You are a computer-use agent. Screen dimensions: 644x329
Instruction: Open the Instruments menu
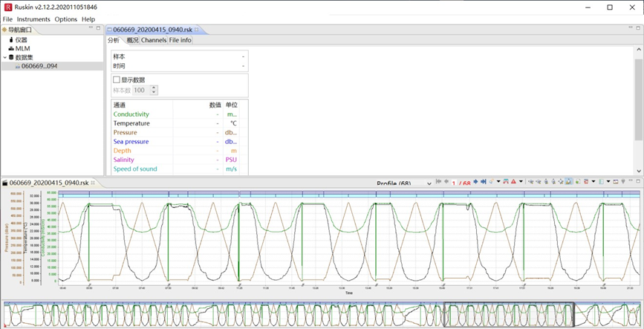pyautogui.click(x=33, y=19)
